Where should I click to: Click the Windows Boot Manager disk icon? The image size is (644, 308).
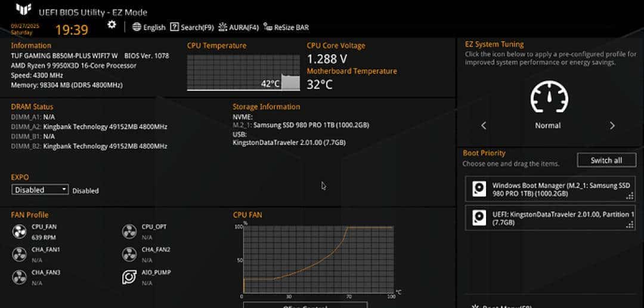pos(479,189)
